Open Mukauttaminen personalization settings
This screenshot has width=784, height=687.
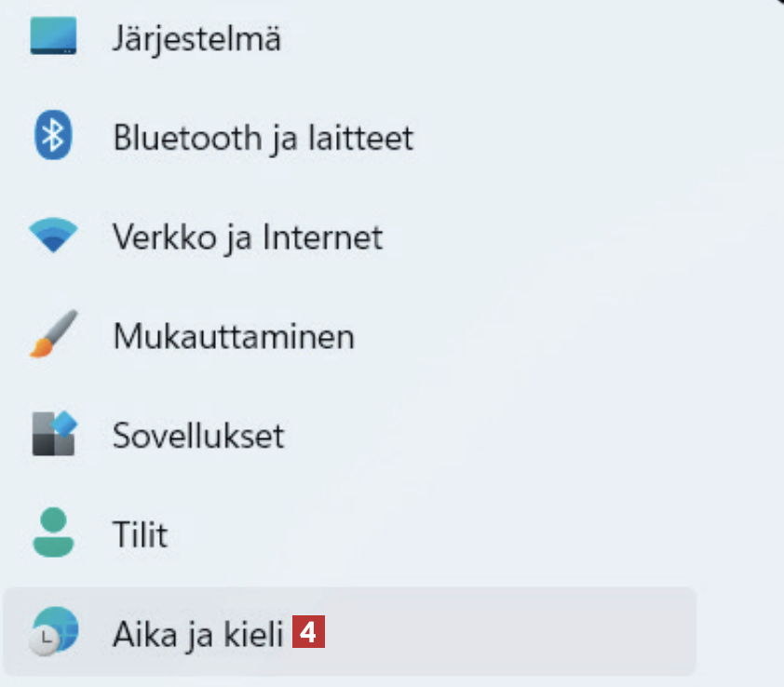coord(233,335)
